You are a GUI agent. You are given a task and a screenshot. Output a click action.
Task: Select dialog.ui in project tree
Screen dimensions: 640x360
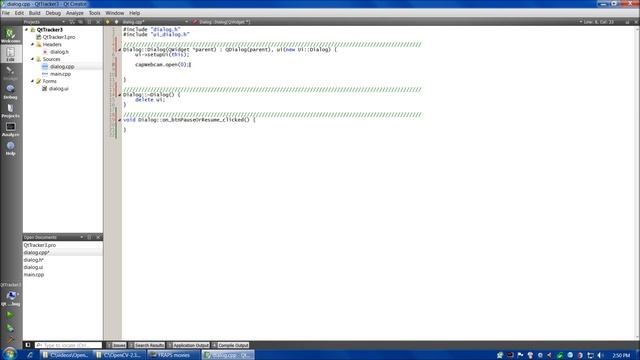click(59, 89)
